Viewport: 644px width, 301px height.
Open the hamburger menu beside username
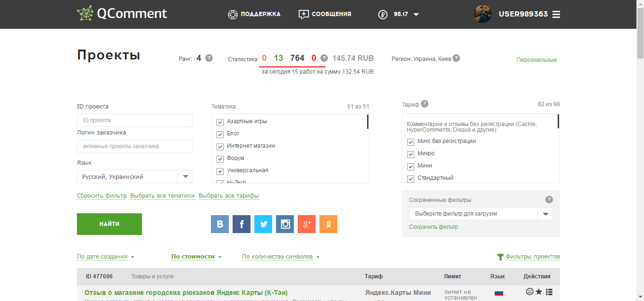tap(556, 14)
